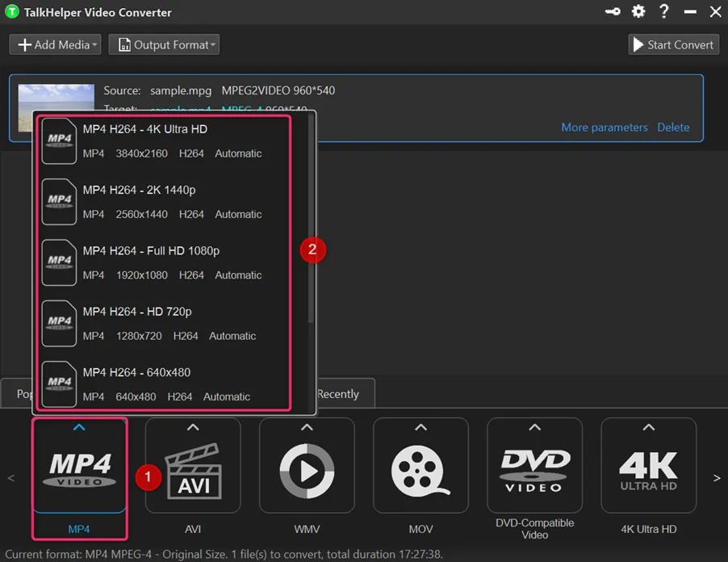The width and height of the screenshot is (728, 562).
Task: Expand the WMV preset chevron
Action: (307, 427)
